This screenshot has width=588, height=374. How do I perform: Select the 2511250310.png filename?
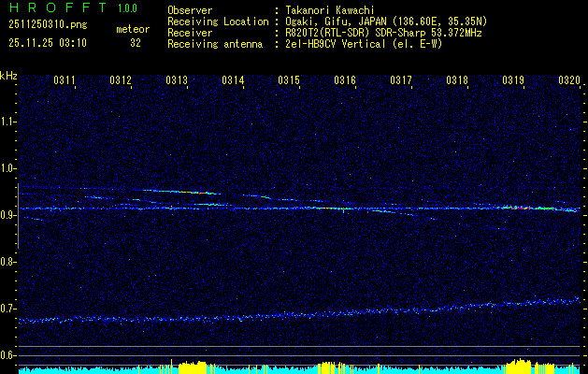point(47,26)
